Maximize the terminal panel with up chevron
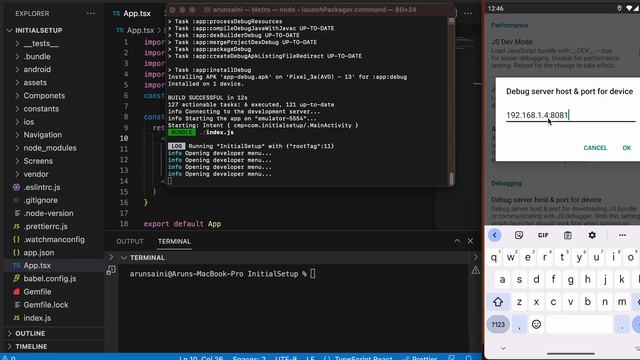This screenshot has height=360, width=640. (x=457, y=241)
